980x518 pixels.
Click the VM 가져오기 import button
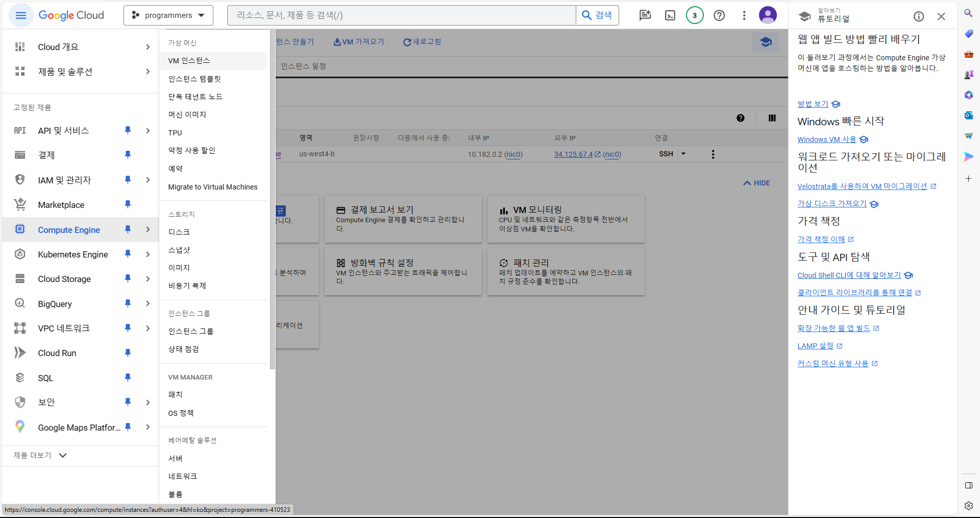pos(359,42)
